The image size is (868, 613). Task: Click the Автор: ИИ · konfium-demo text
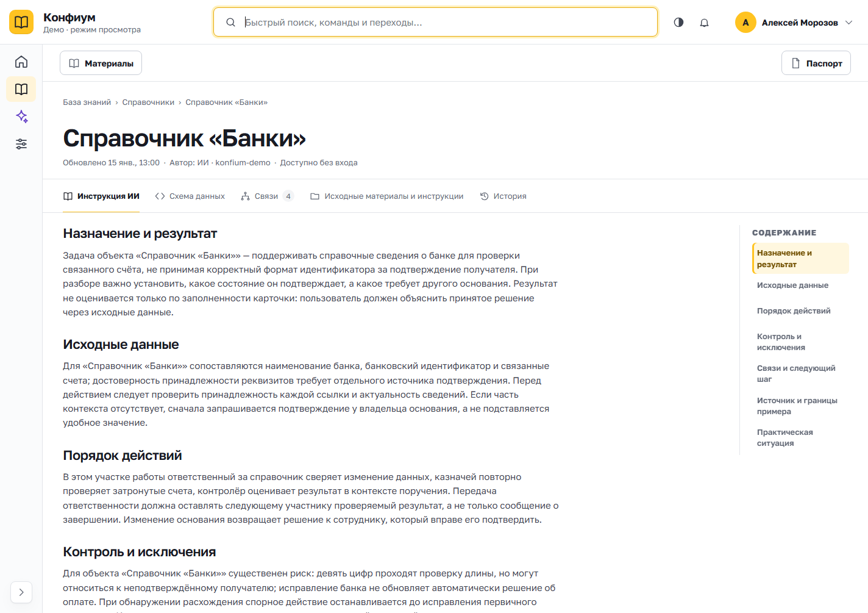tap(220, 163)
